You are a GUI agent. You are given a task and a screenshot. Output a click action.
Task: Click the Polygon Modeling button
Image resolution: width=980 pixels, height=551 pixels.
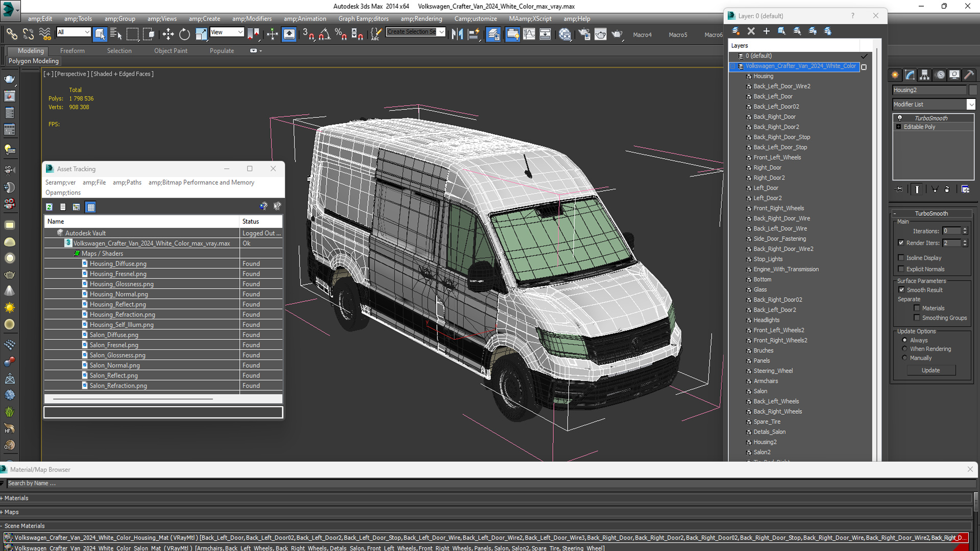(x=34, y=61)
